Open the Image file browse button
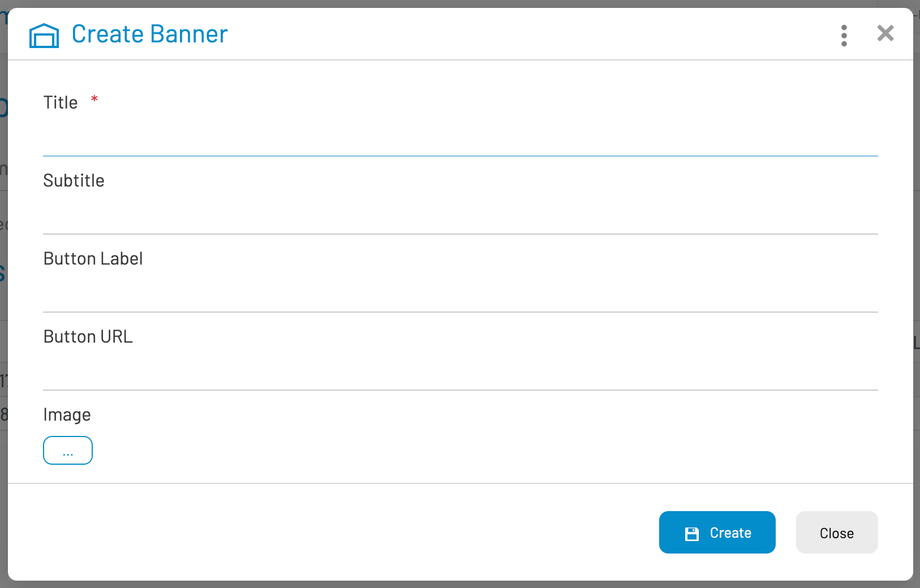The image size is (920, 588). coord(68,451)
